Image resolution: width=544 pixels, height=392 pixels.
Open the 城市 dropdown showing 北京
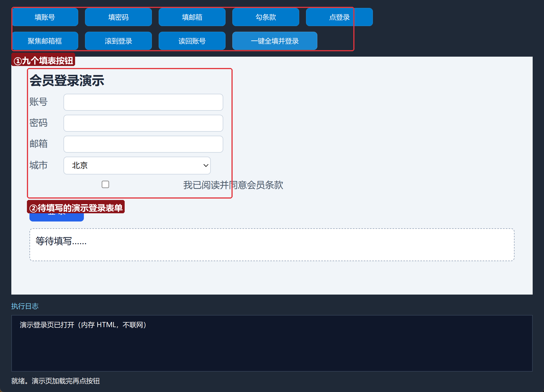pos(137,165)
